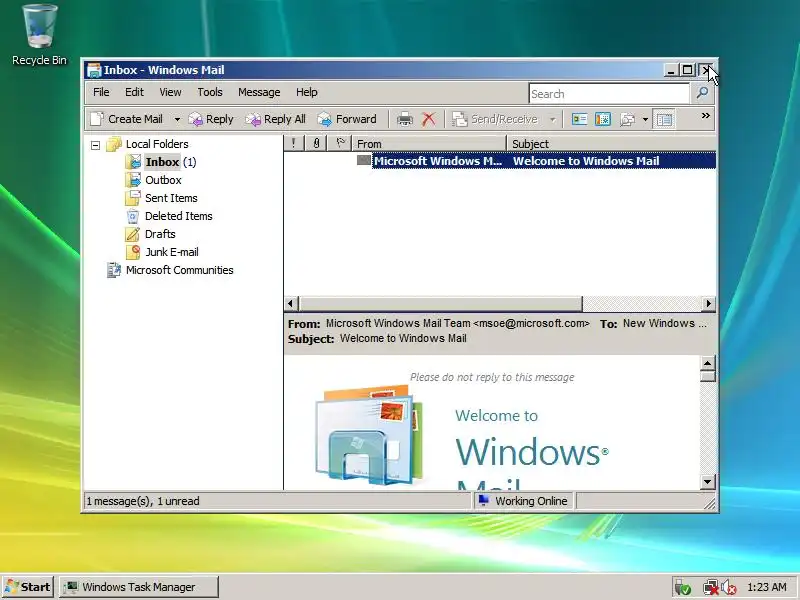
Task: Open the File menu
Action: point(101,92)
